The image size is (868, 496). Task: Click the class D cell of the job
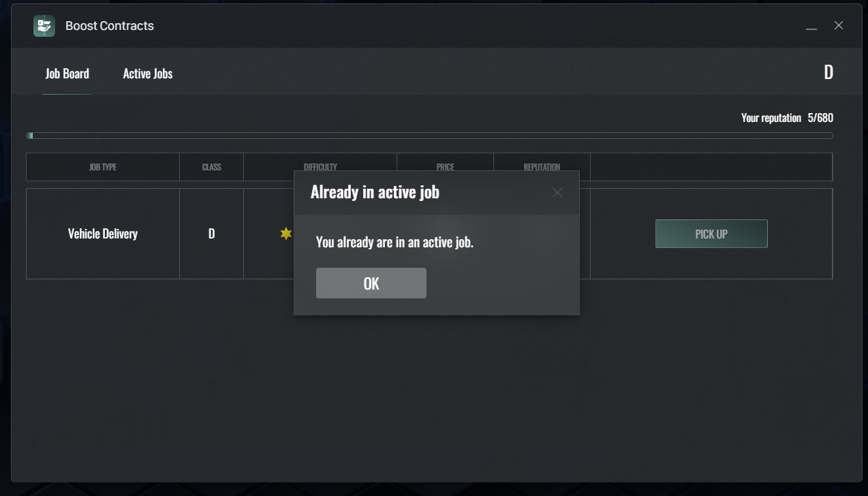[x=211, y=233]
